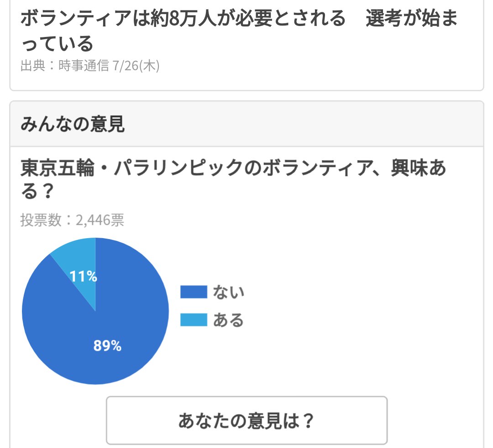Click the dark blue ない legend swatch

click(x=194, y=292)
